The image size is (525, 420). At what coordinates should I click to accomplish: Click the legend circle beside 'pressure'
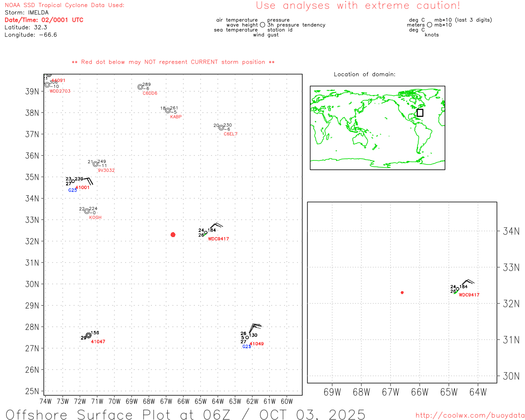(262, 25)
